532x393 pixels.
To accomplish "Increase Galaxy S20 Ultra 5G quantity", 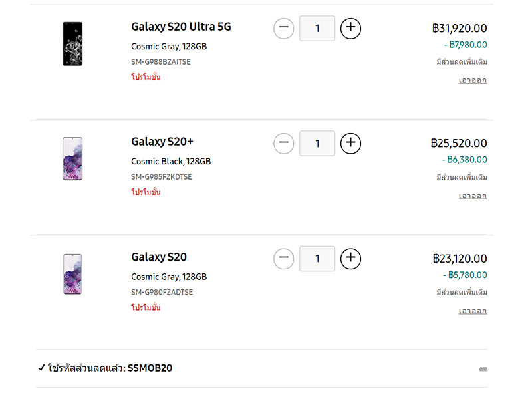I will point(350,28).
